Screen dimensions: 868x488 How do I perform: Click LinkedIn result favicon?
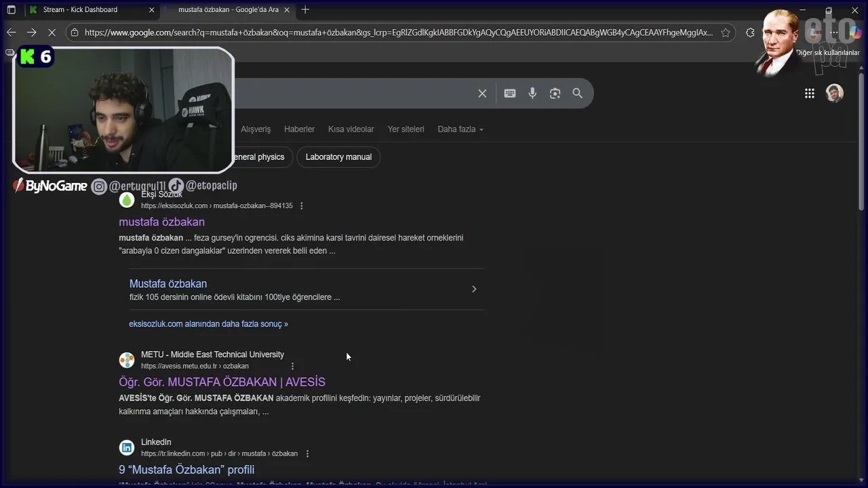127,447
